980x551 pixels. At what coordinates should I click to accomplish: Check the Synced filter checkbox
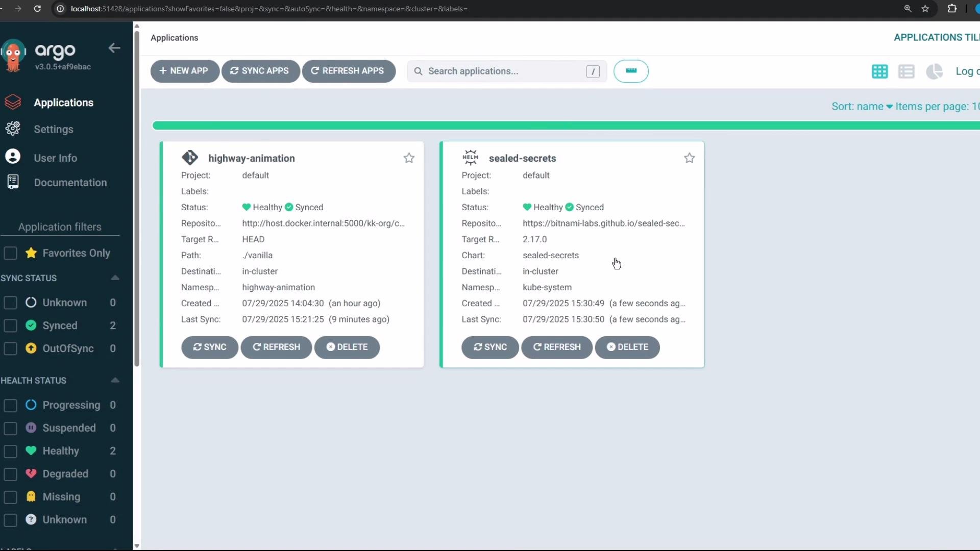tap(11, 325)
